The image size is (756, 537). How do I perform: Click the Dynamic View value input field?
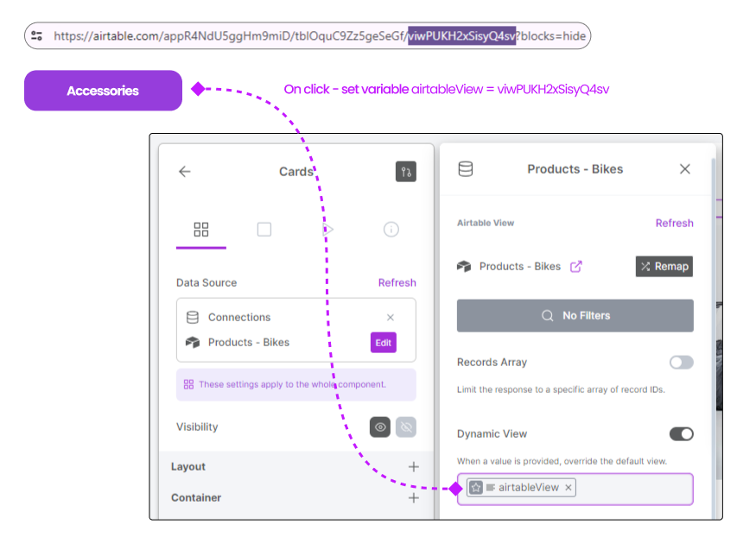pos(575,490)
